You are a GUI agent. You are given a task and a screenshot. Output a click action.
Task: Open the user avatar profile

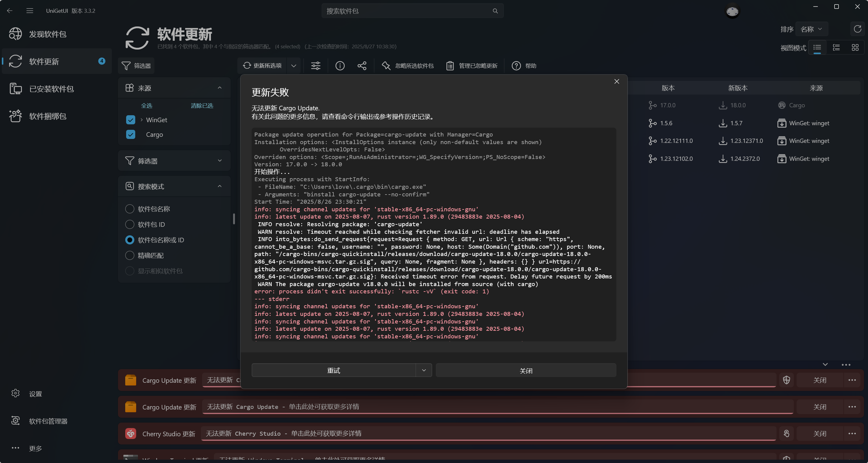point(732,12)
